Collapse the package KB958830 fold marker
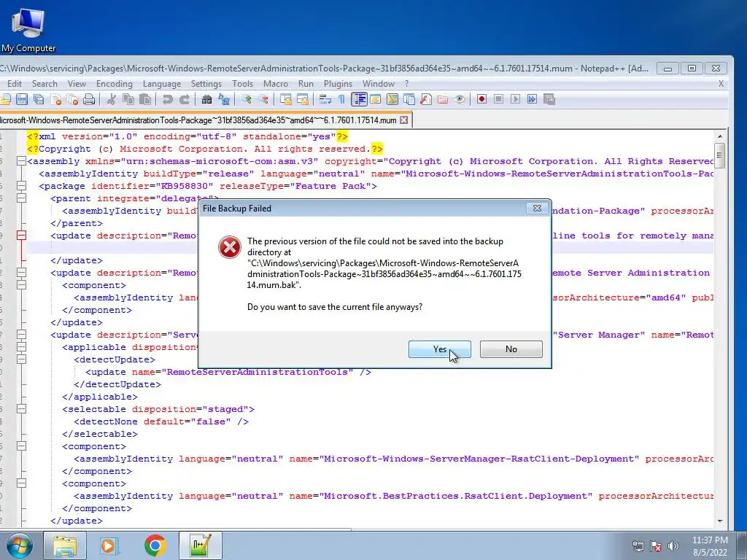This screenshot has height=560, width=747. [21, 186]
